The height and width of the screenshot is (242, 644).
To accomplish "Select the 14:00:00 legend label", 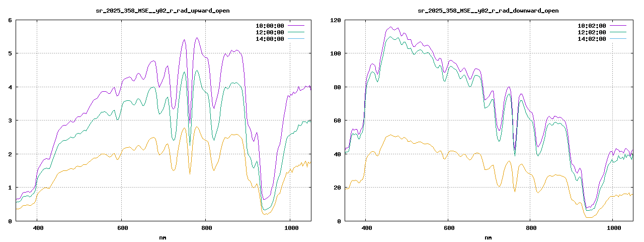I will point(270,39).
